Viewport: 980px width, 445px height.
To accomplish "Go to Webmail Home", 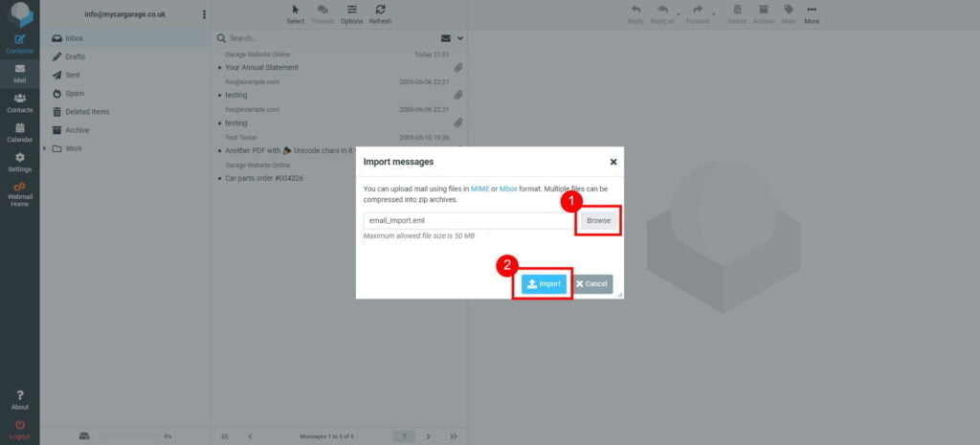I will (x=19, y=194).
